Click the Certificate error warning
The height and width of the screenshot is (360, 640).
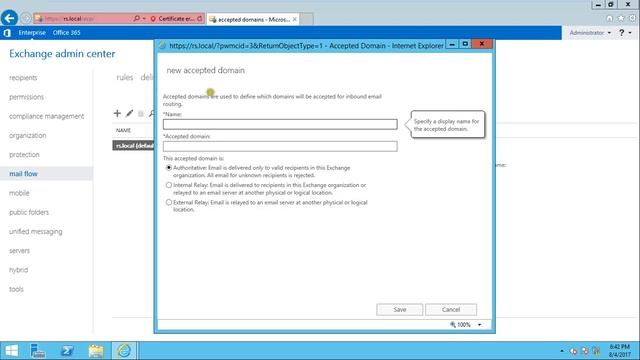pyautogui.click(x=173, y=19)
